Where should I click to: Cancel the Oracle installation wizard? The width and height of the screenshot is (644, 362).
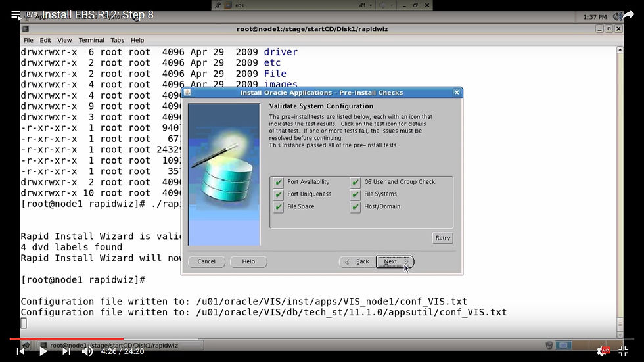[x=206, y=261]
